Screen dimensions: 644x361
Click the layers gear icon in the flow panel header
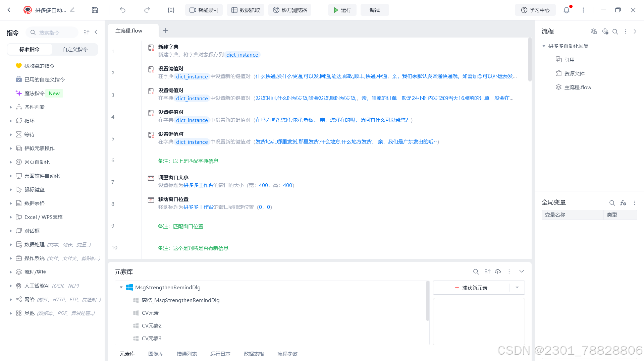pos(594,32)
